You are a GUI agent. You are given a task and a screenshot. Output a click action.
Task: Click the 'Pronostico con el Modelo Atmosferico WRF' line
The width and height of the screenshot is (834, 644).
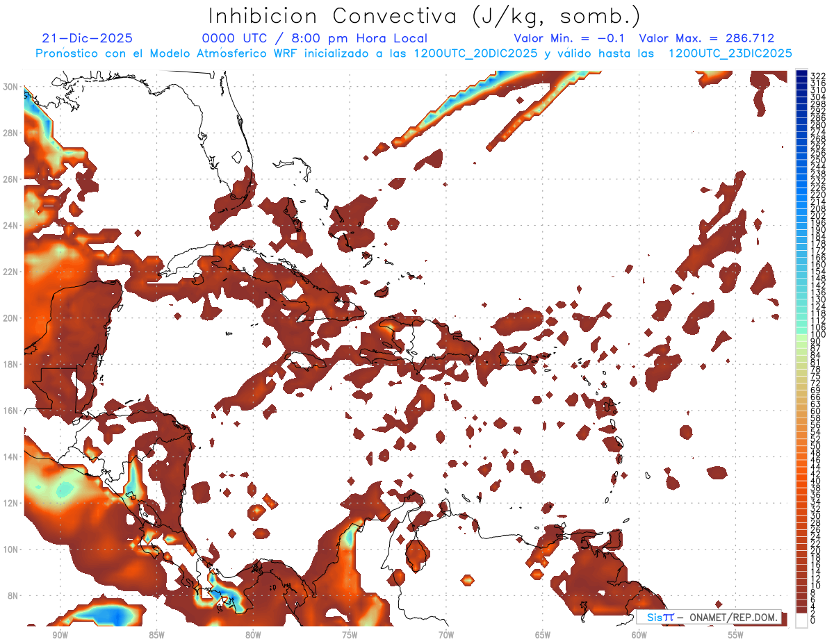tap(414, 53)
